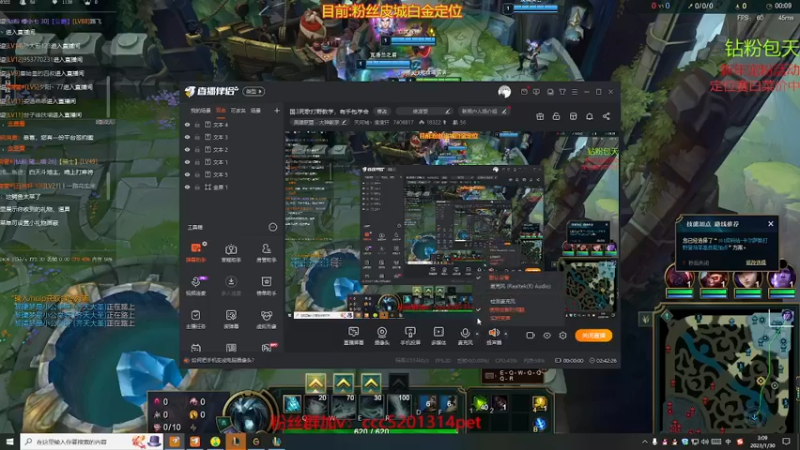Open the notification center in the taskbar
800x450 pixels.
click(786, 442)
